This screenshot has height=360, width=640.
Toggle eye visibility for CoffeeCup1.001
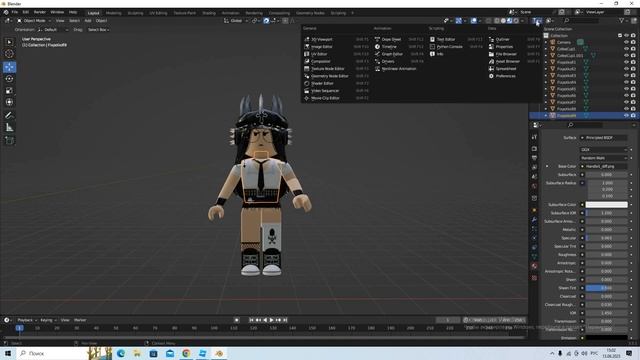click(x=626, y=56)
